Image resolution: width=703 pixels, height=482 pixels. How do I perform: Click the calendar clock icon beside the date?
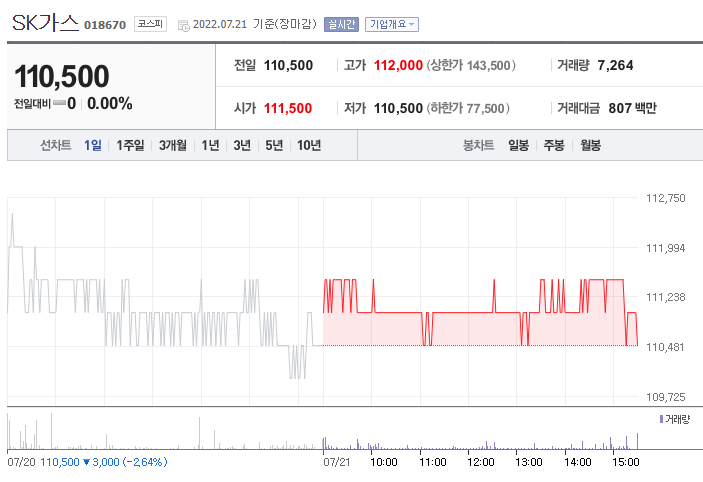click(184, 26)
